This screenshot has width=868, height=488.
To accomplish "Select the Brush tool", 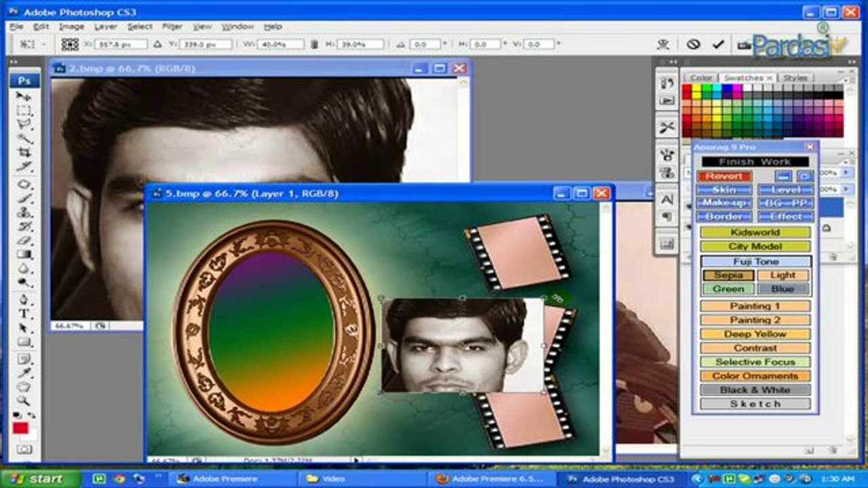I will 24,198.
